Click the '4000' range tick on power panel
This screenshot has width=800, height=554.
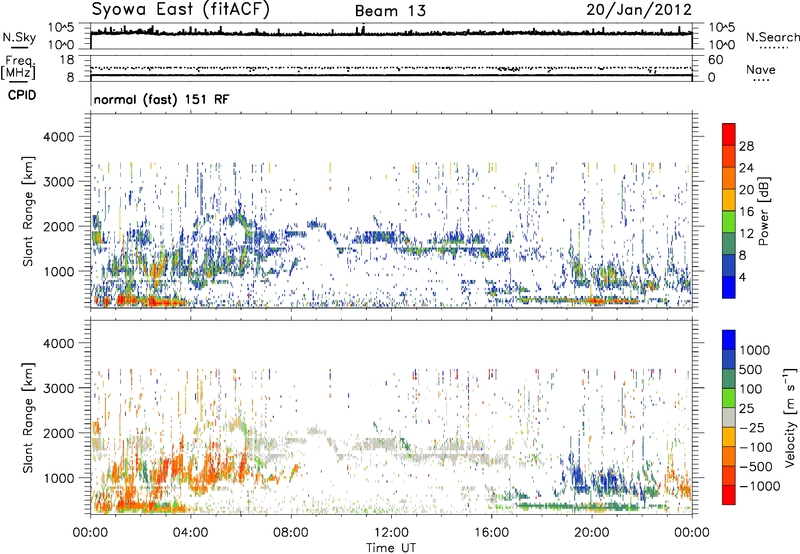coord(59,137)
